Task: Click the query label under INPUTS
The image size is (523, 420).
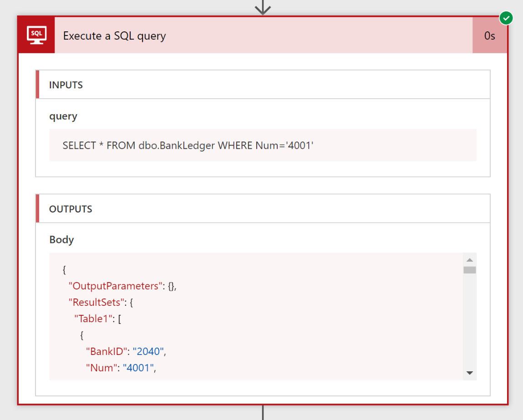Action: click(x=63, y=116)
